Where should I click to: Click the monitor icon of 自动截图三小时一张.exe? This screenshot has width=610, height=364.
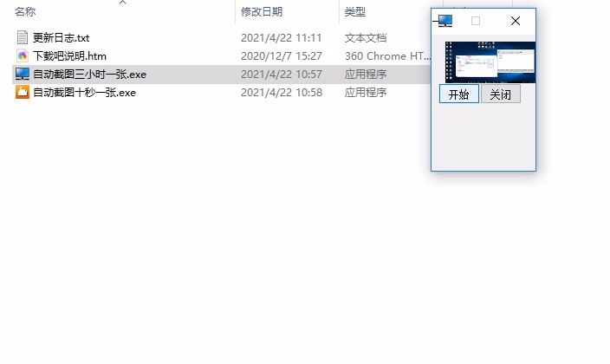pyautogui.click(x=23, y=74)
